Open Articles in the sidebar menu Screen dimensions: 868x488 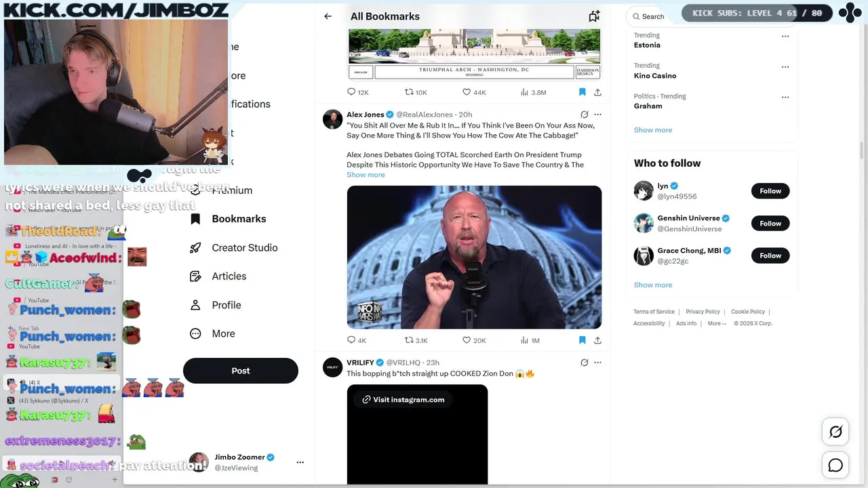(218, 276)
